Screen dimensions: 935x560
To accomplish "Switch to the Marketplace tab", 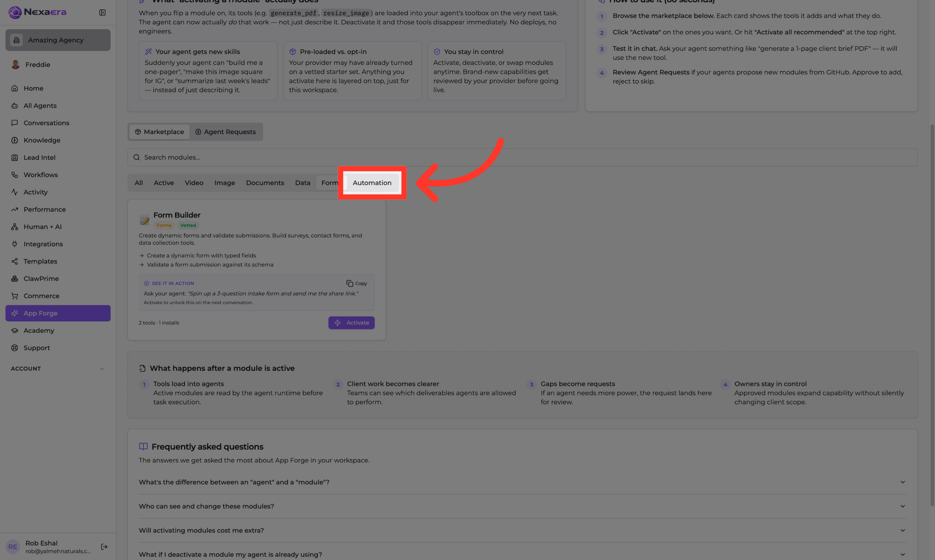I will 159,132.
